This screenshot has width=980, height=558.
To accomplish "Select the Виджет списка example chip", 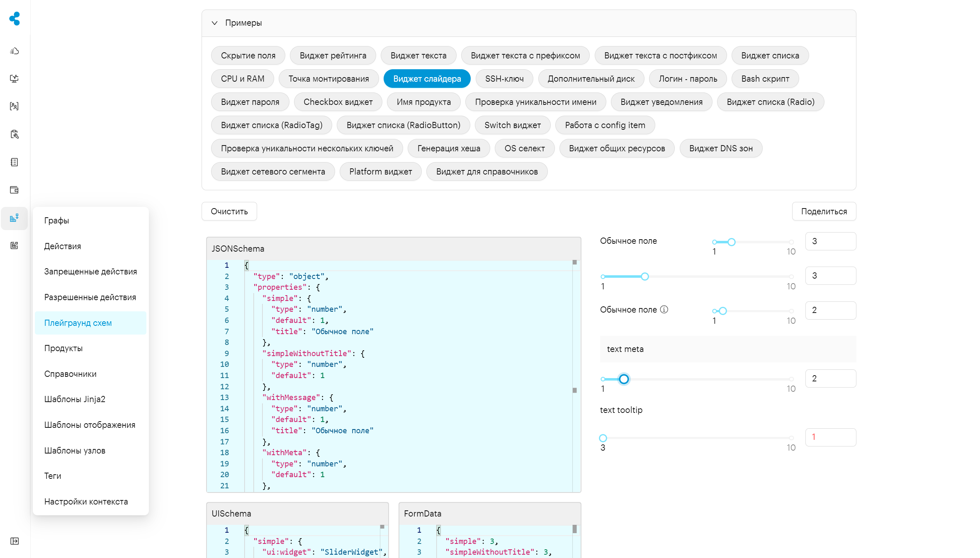I will click(x=770, y=56).
